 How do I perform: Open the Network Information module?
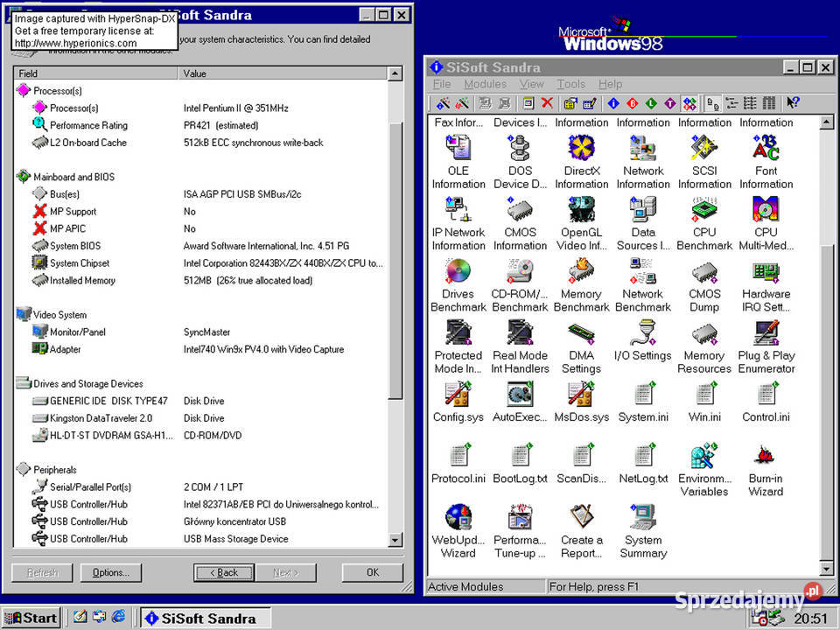[x=643, y=163]
